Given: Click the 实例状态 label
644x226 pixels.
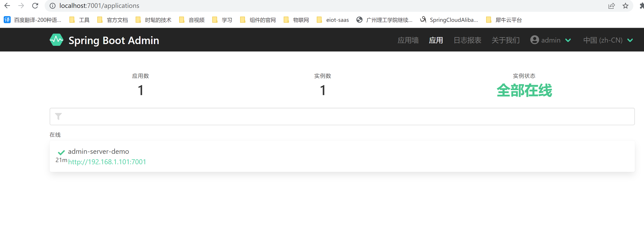Looking at the screenshot, I should pyautogui.click(x=524, y=76).
